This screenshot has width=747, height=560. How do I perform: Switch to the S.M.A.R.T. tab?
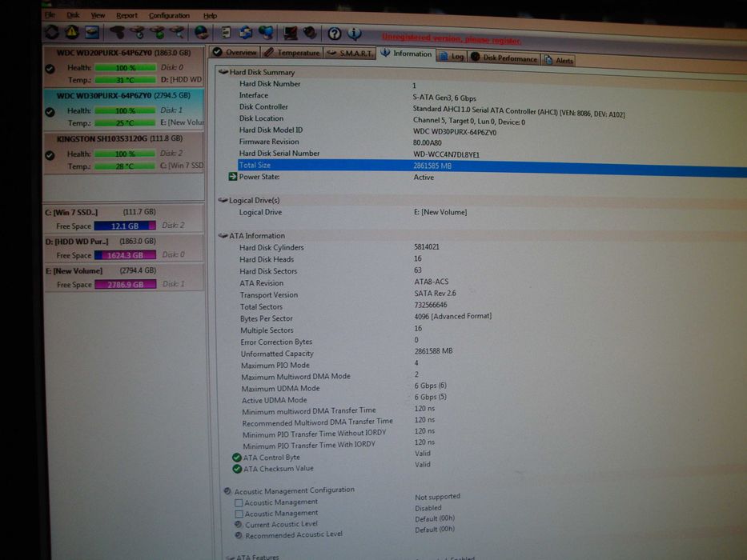(x=350, y=53)
